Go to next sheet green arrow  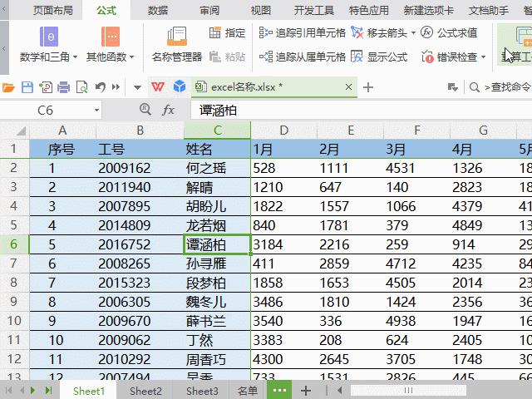[33, 390]
